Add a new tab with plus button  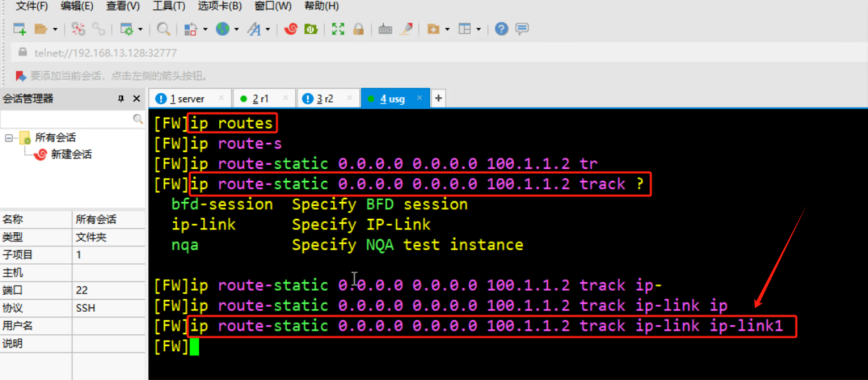click(x=439, y=99)
